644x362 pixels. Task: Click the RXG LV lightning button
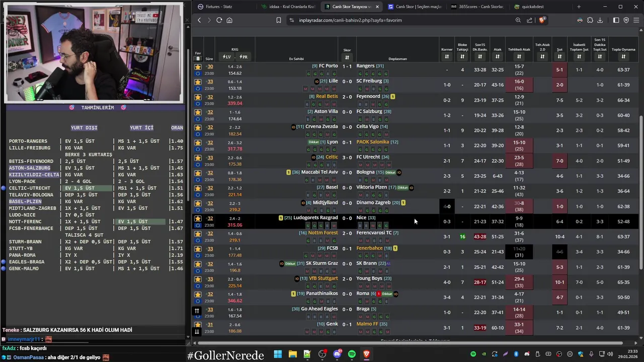(x=226, y=57)
